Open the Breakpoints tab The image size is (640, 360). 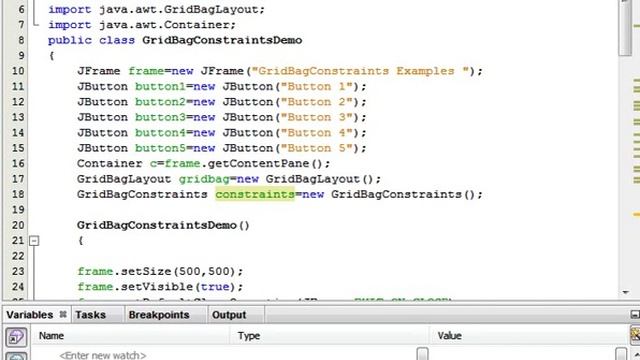(x=159, y=315)
